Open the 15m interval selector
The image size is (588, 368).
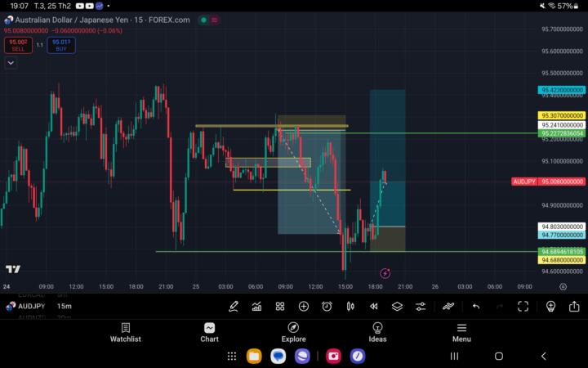coord(65,306)
